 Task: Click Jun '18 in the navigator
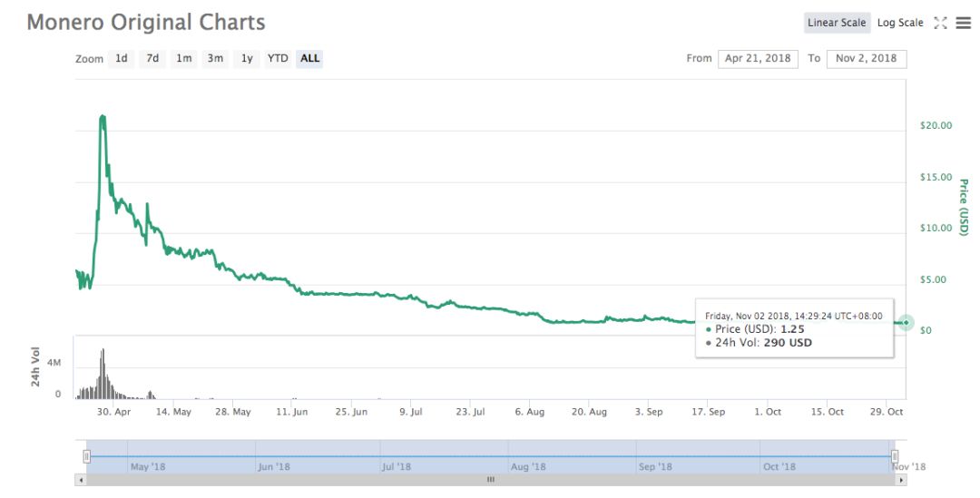pos(274,467)
